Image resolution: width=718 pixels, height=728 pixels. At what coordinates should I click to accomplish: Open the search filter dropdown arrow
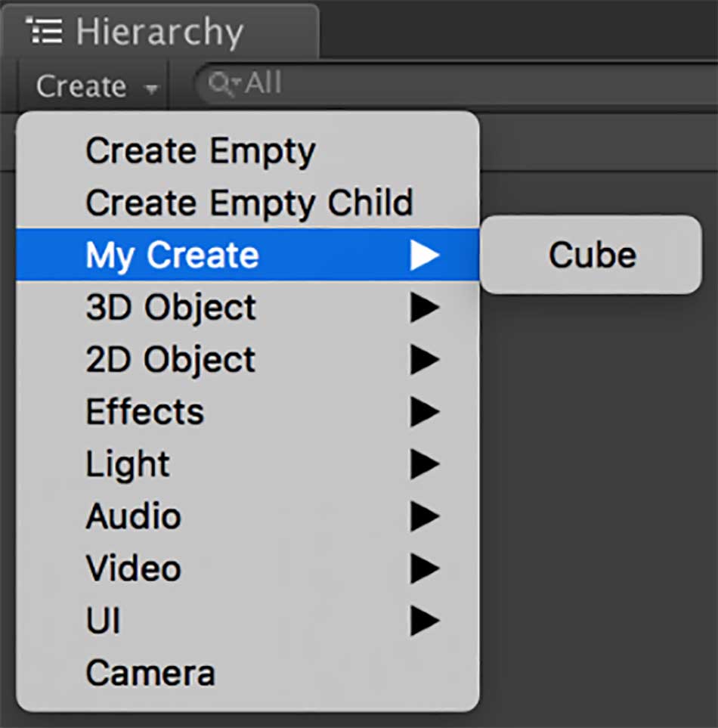pos(237,82)
